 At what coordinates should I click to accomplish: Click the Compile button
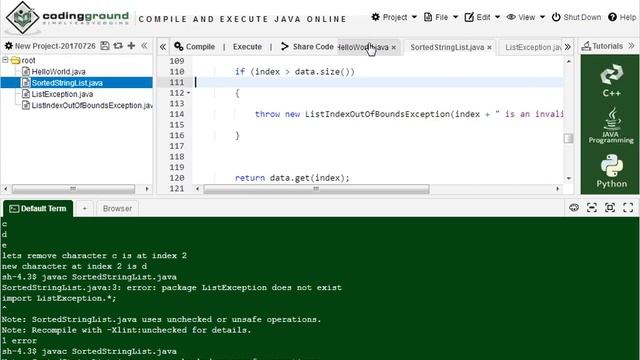point(195,47)
